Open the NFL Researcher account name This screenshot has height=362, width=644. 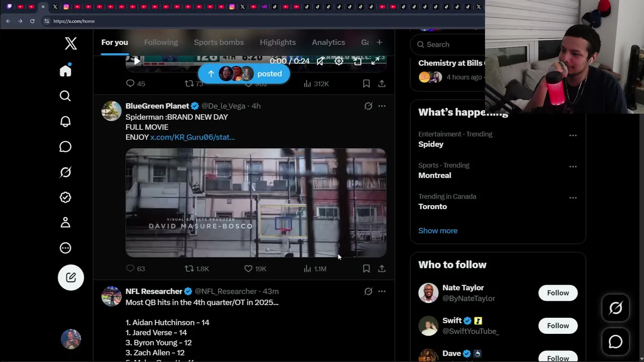154,292
